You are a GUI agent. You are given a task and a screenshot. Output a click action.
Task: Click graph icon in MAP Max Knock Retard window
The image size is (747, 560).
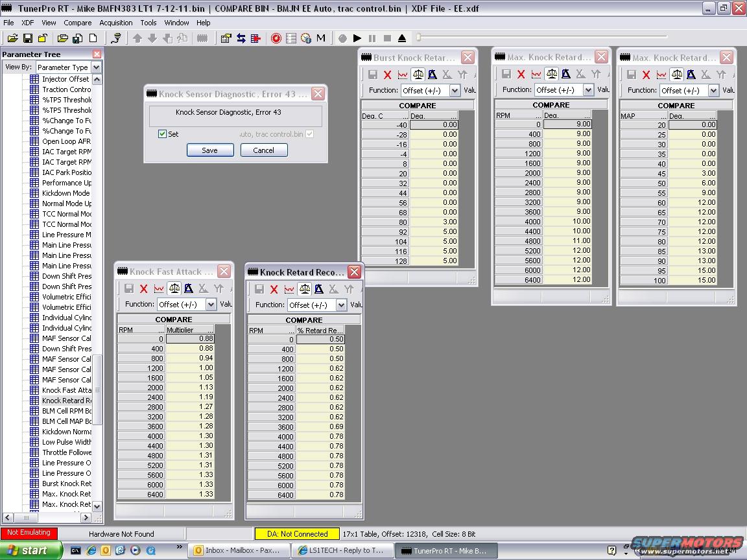[x=661, y=75]
